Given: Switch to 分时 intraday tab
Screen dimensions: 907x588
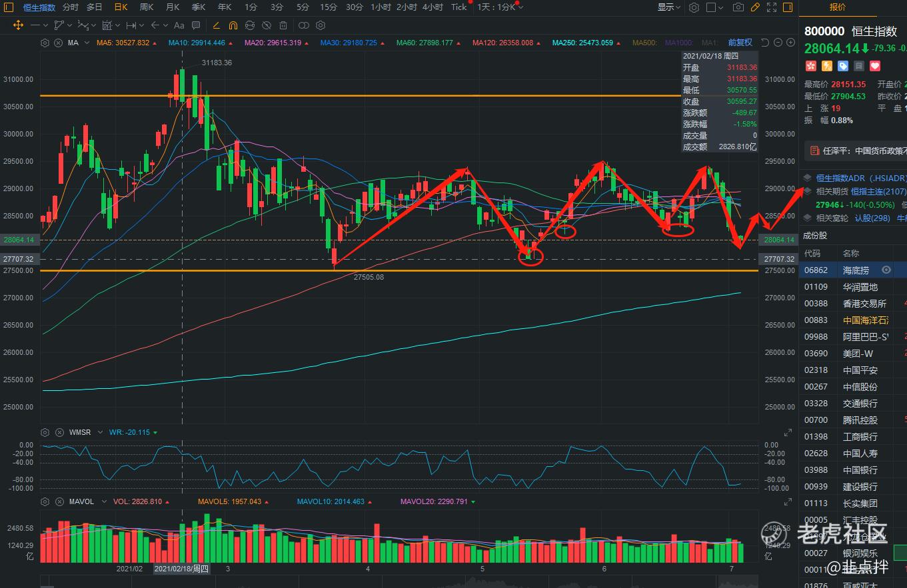Looking at the screenshot, I should (x=70, y=7).
